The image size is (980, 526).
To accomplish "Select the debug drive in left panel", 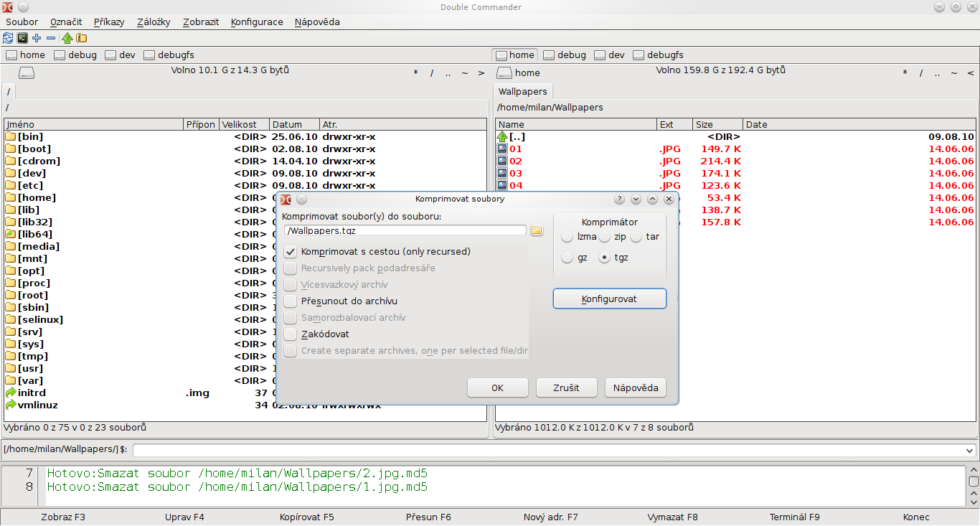I will (75, 55).
